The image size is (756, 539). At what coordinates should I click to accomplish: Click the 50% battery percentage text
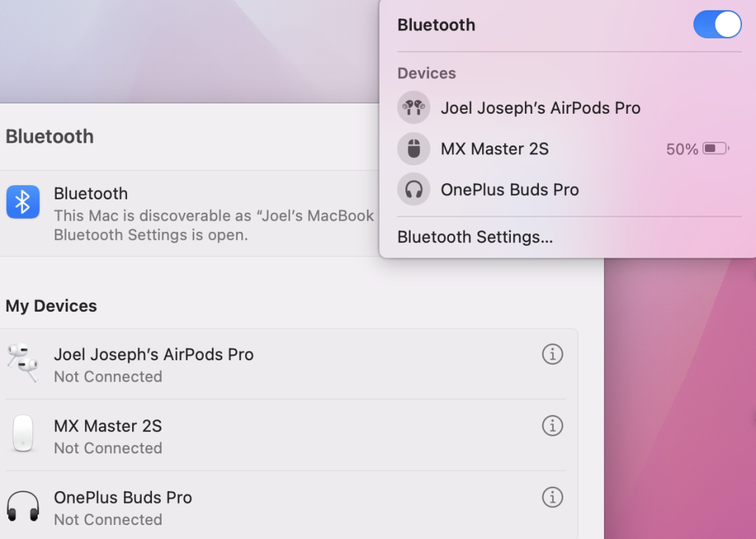tap(681, 149)
